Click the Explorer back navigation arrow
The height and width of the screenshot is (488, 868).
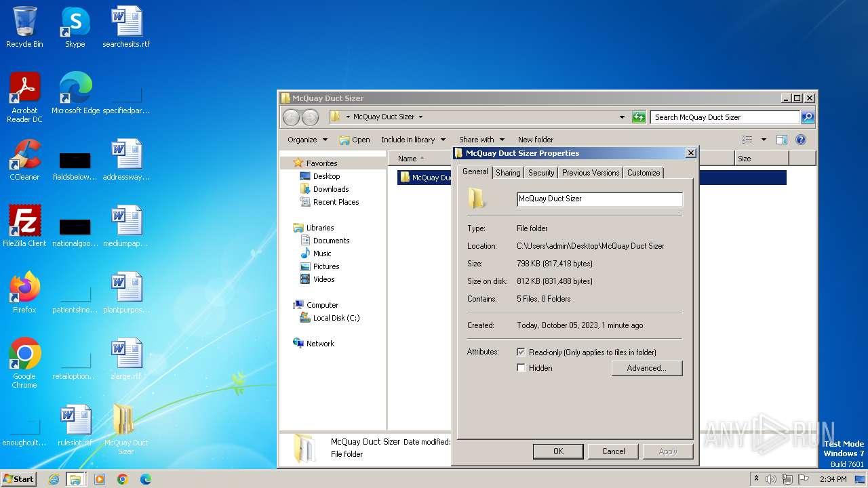coord(291,117)
